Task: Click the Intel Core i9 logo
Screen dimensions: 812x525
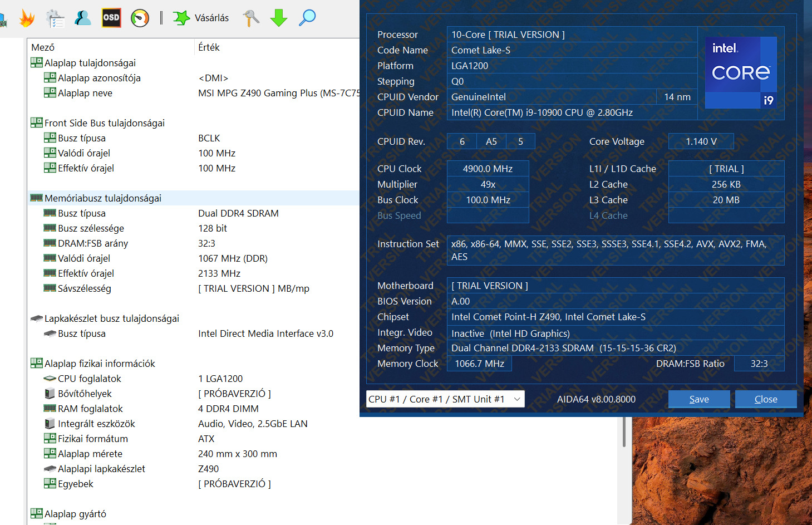Action: click(741, 72)
